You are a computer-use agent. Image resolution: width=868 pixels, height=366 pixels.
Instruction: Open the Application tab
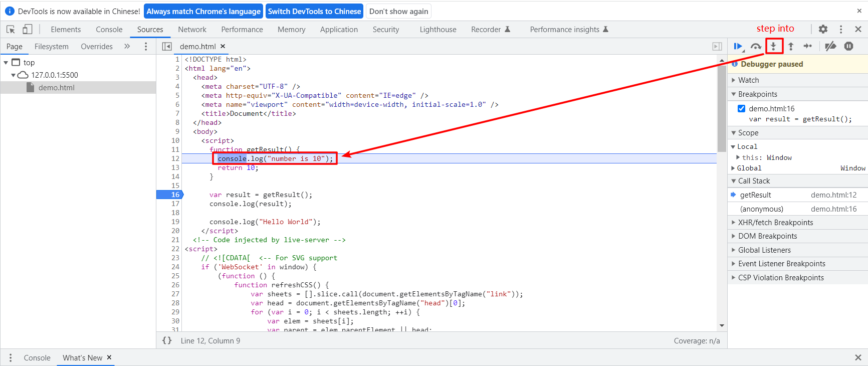pyautogui.click(x=339, y=30)
